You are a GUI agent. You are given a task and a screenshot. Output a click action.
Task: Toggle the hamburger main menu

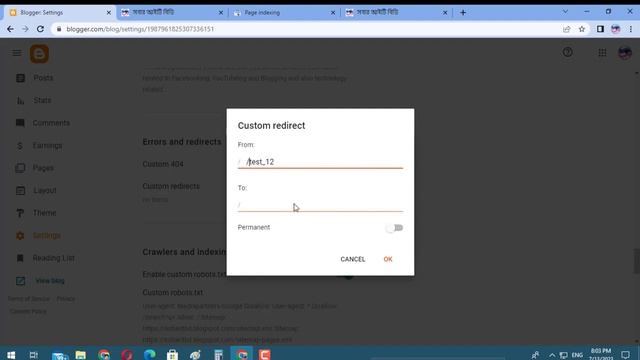point(17,53)
